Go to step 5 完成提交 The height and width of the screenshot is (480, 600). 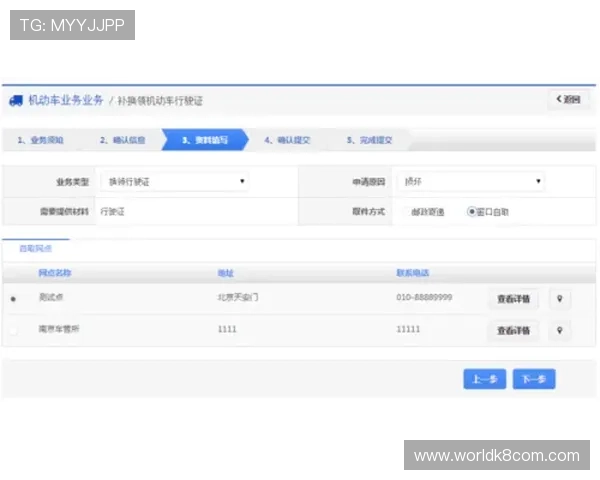click(x=369, y=140)
